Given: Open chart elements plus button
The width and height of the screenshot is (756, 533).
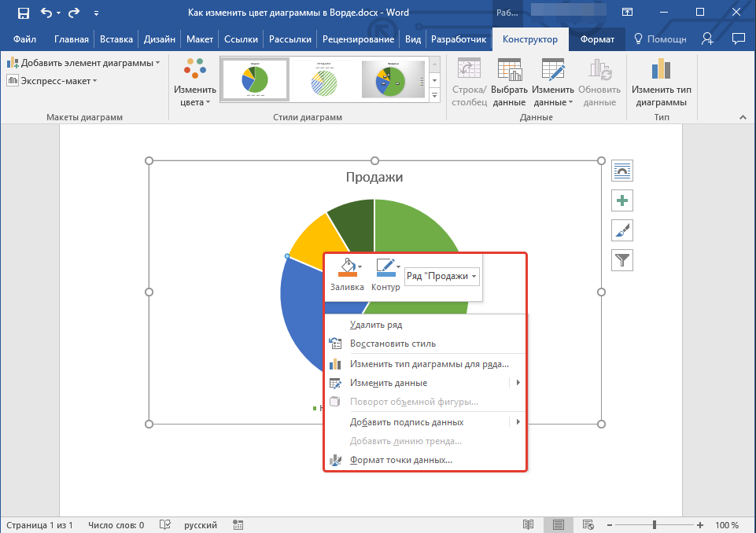Looking at the screenshot, I should pyautogui.click(x=622, y=201).
